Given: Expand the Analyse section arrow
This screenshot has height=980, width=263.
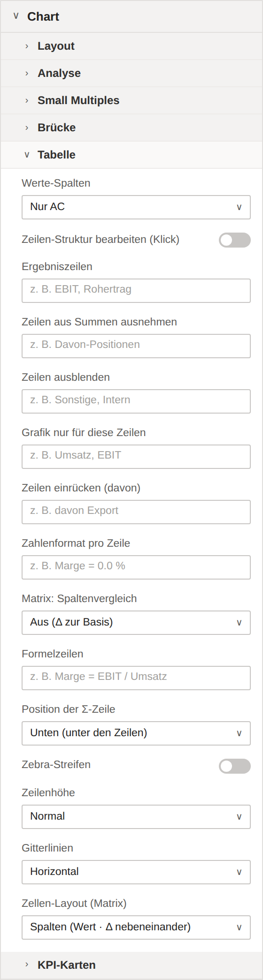Looking at the screenshot, I should pyautogui.click(x=27, y=73).
